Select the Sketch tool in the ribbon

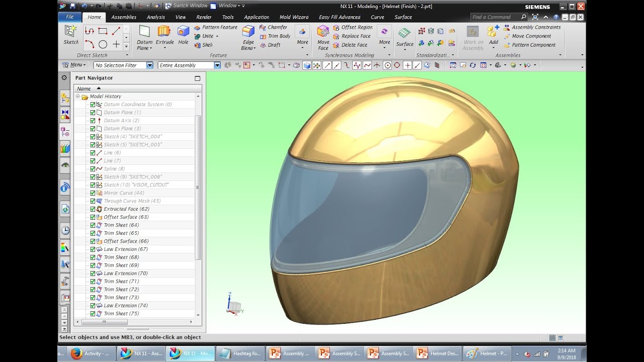tap(71, 35)
